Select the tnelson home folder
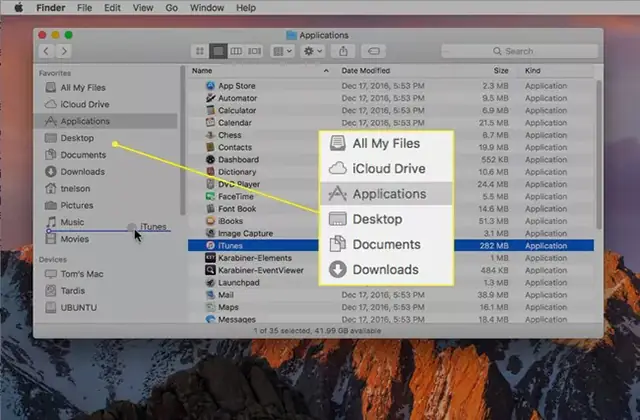The width and height of the screenshot is (640, 420). 106,189
